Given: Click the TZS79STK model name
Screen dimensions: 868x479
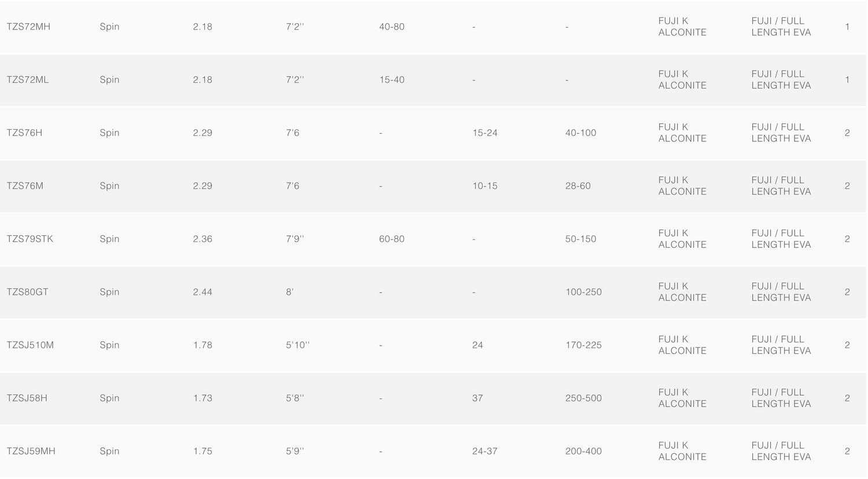Looking at the screenshot, I should click(30, 239).
